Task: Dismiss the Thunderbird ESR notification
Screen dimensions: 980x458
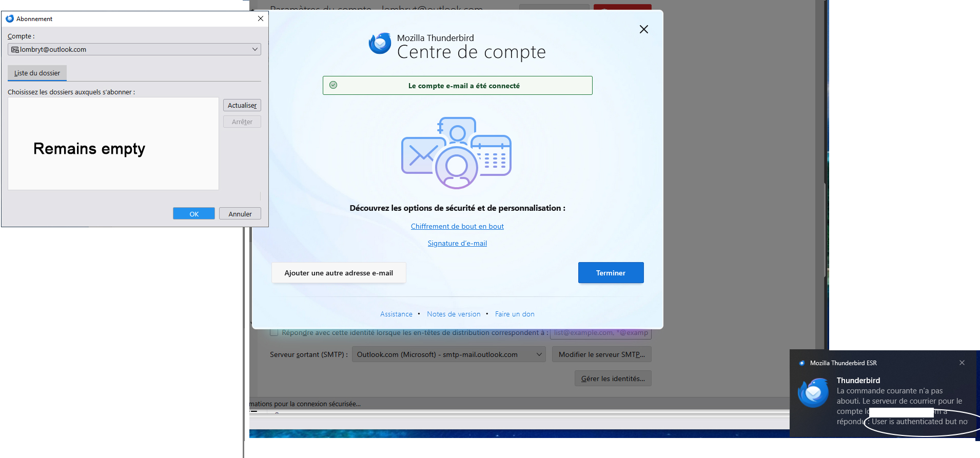Action: [x=962, y=363]
